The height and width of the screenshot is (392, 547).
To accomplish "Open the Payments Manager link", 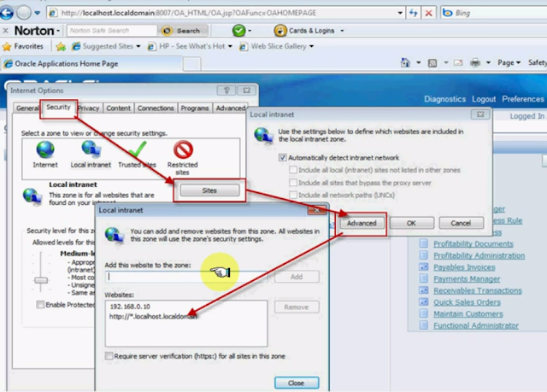I will point(467,278).
